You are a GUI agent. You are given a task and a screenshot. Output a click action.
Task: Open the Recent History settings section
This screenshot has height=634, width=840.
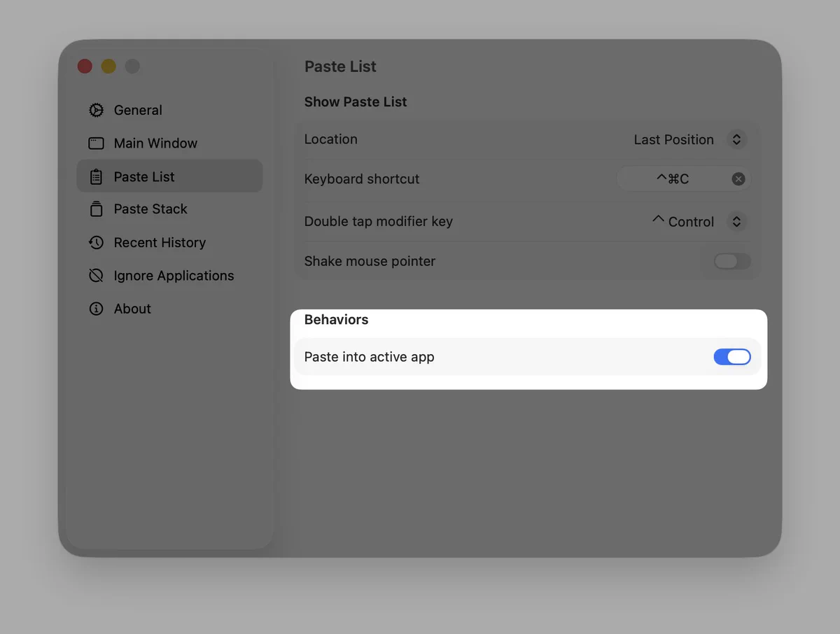point(169,242)
